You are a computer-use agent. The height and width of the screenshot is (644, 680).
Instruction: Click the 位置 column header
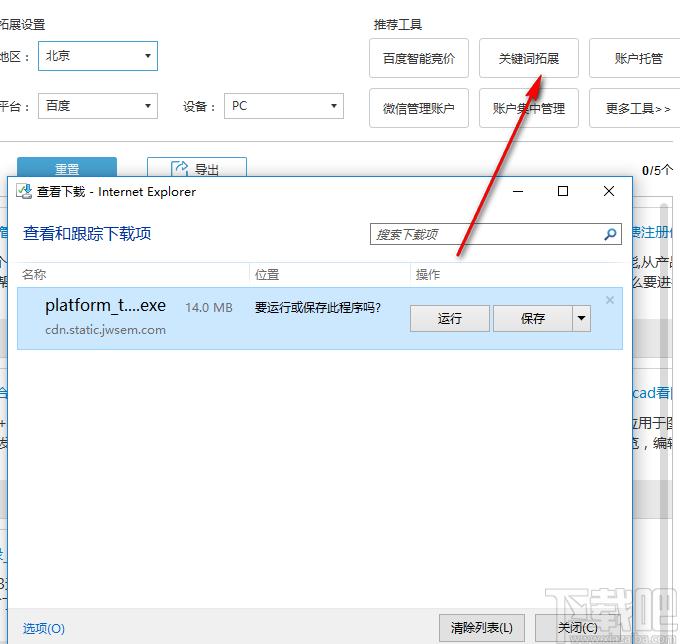(267, 274)
